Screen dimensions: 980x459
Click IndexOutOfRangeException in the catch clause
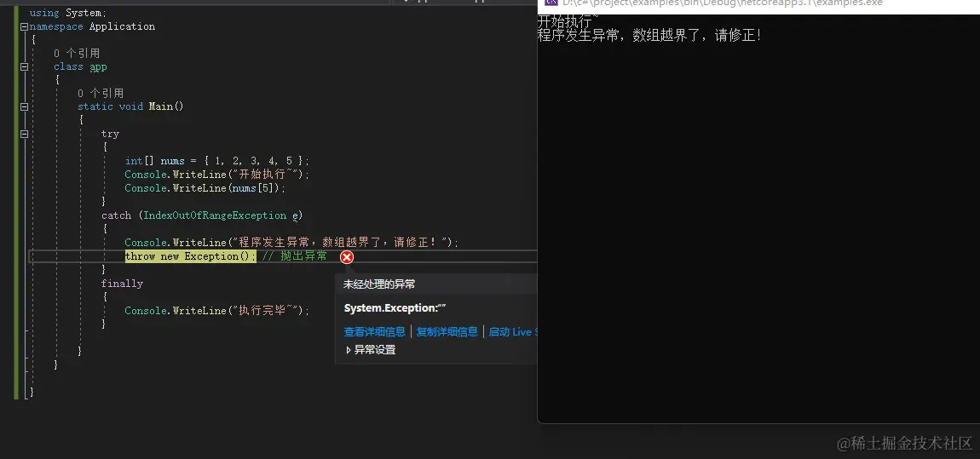215,215
